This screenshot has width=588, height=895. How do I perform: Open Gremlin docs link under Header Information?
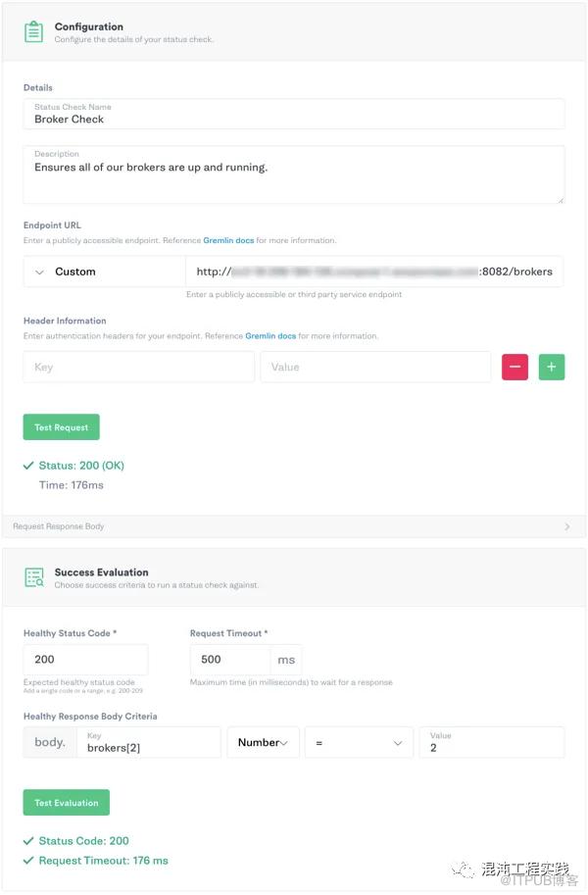coord(270,335)
